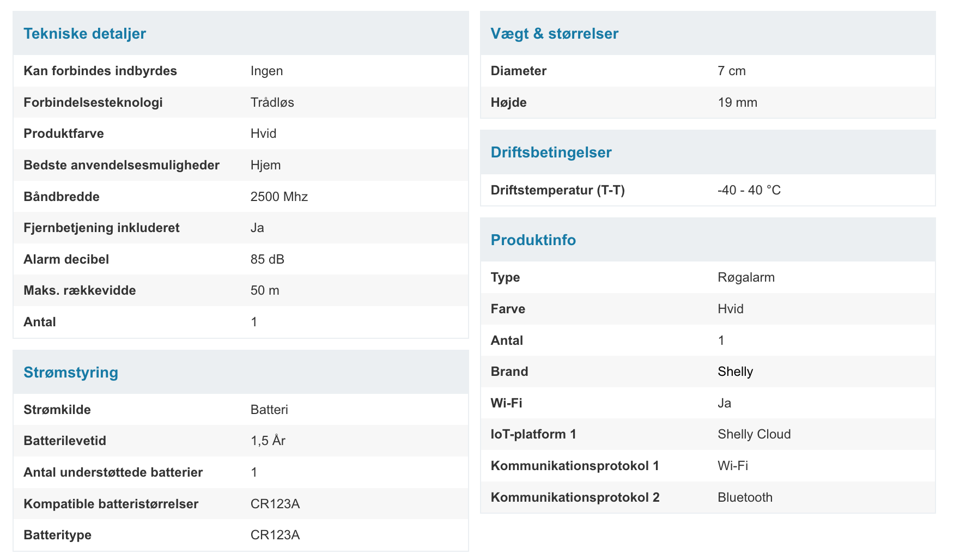This screenshot has width=960, height=560.
Task: Click the 85 dB alarm value
Action: click(x=267, y=259)
